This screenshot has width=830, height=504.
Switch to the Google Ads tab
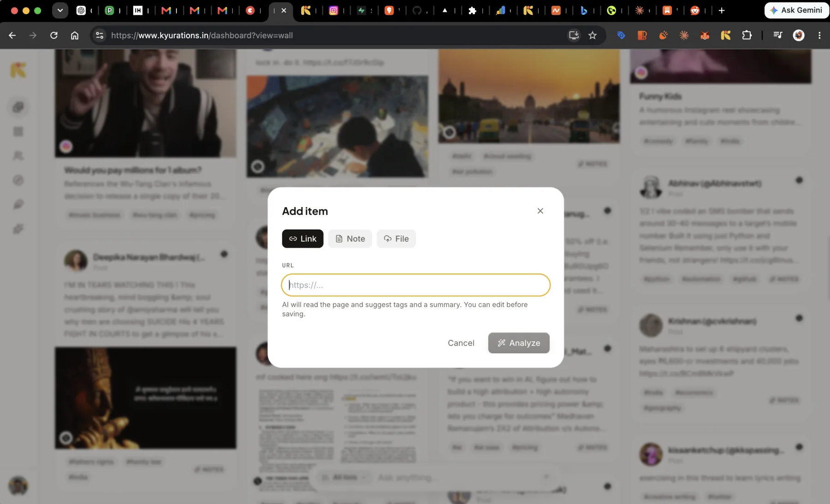click(500, 10)
